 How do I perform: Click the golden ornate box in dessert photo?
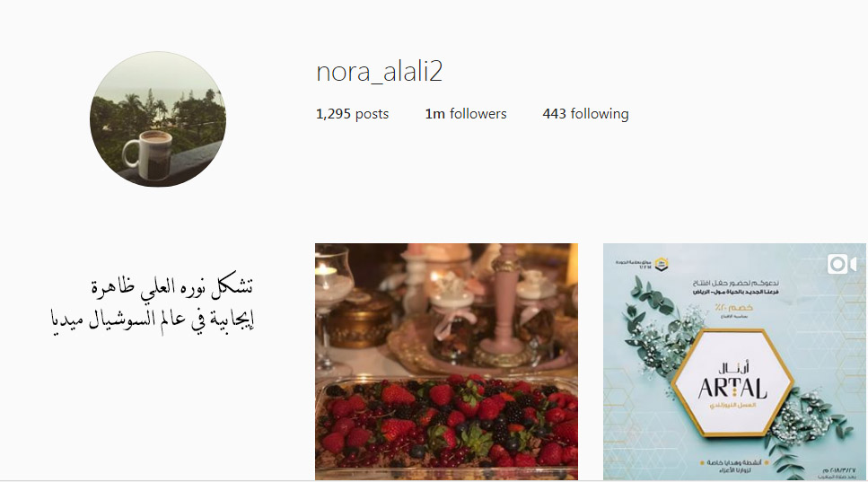pos(359,319)
